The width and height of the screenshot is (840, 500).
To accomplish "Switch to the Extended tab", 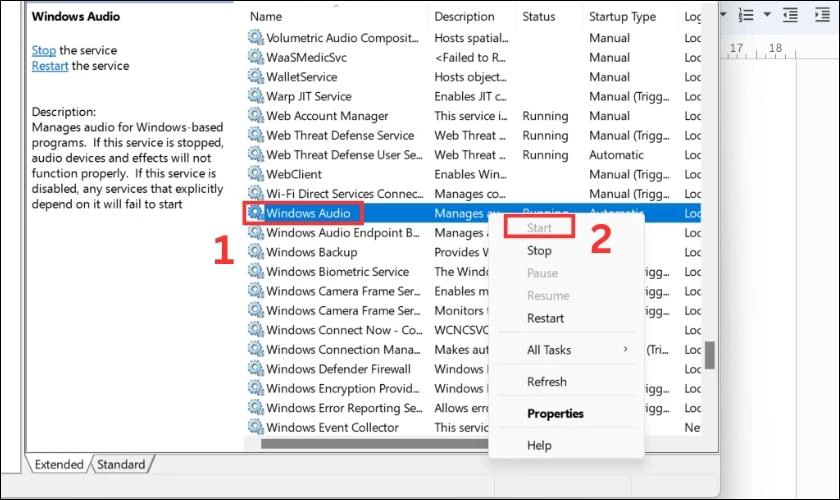I will pos(59,464).
